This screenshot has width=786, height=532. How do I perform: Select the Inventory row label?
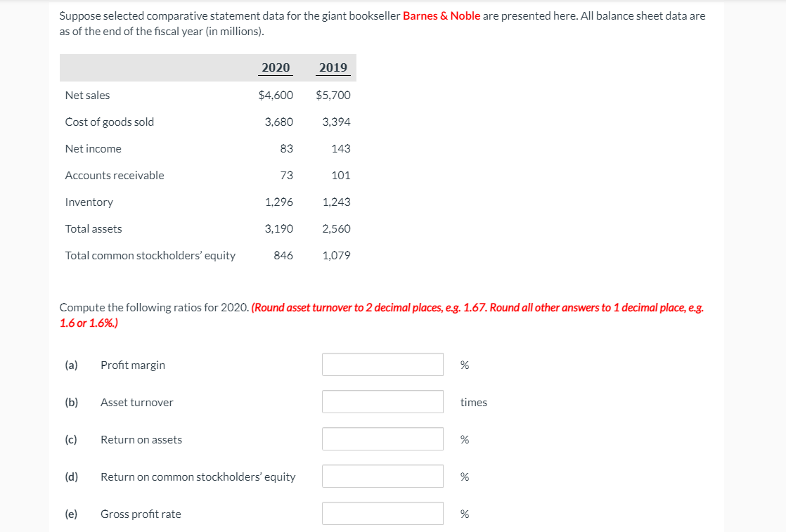click(89, 202)
